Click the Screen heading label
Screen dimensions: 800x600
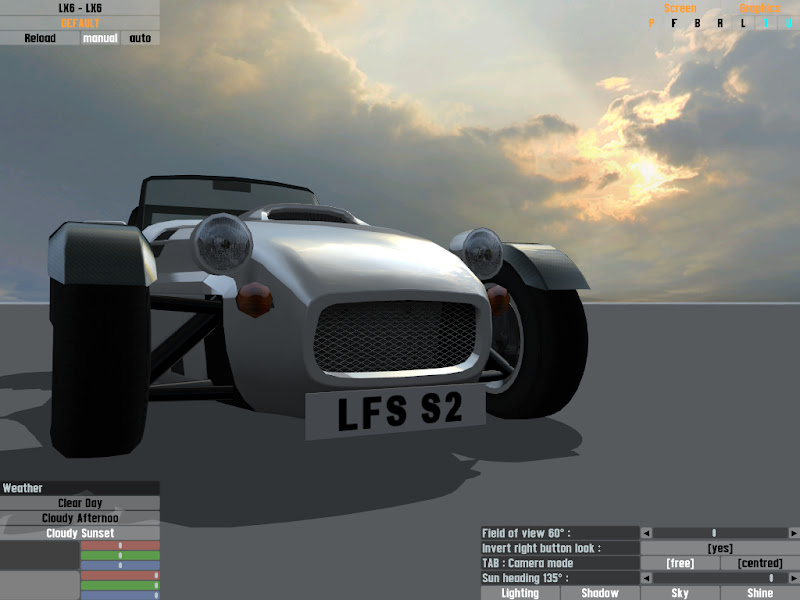point(680,8)
